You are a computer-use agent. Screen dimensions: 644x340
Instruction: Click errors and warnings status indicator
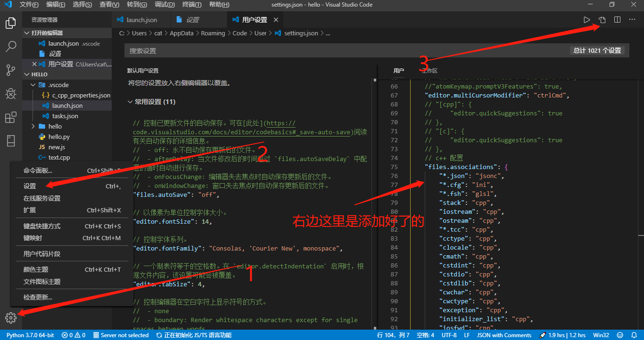coord(74,335)
